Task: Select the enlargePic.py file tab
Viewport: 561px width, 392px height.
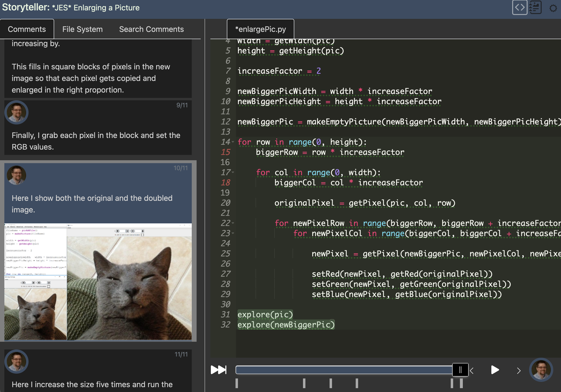Action: coord(260,29)
